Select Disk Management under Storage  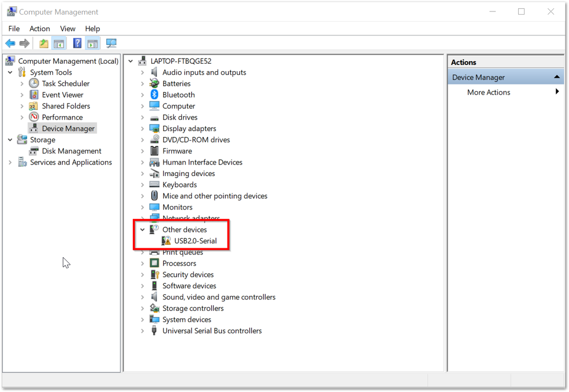tap(72, 151)
